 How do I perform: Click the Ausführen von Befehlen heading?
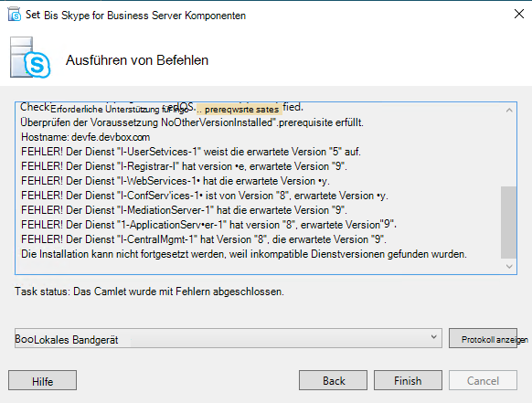(x=137, y=60)
